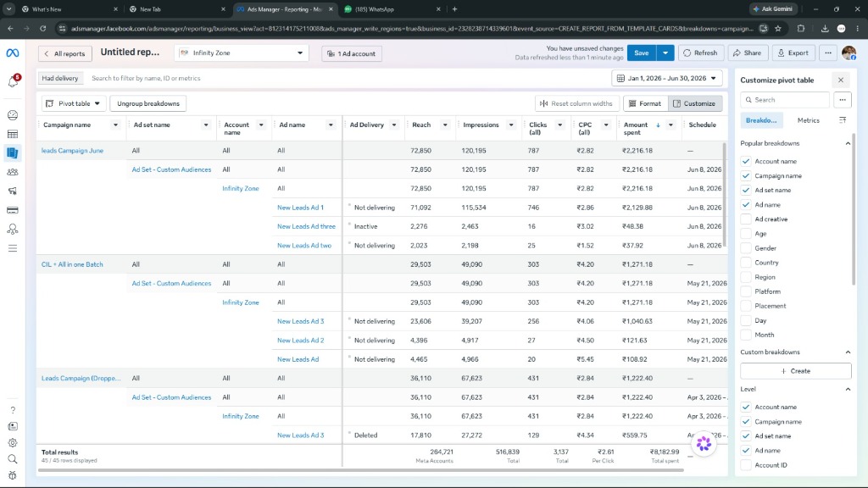Open date range Jan 1 – Jun 30 picker
This screenshot has height=488, width=868.
[x=667, y=78]
